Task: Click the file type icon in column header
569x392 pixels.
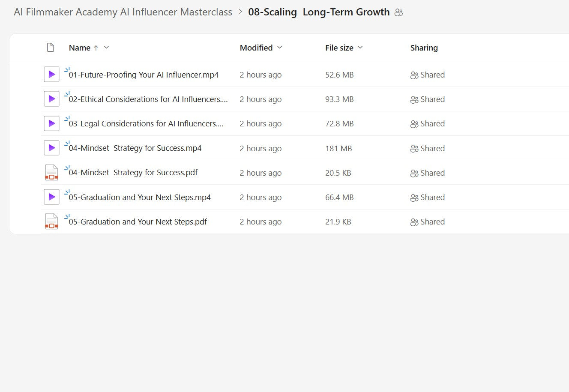Action: 51,48
